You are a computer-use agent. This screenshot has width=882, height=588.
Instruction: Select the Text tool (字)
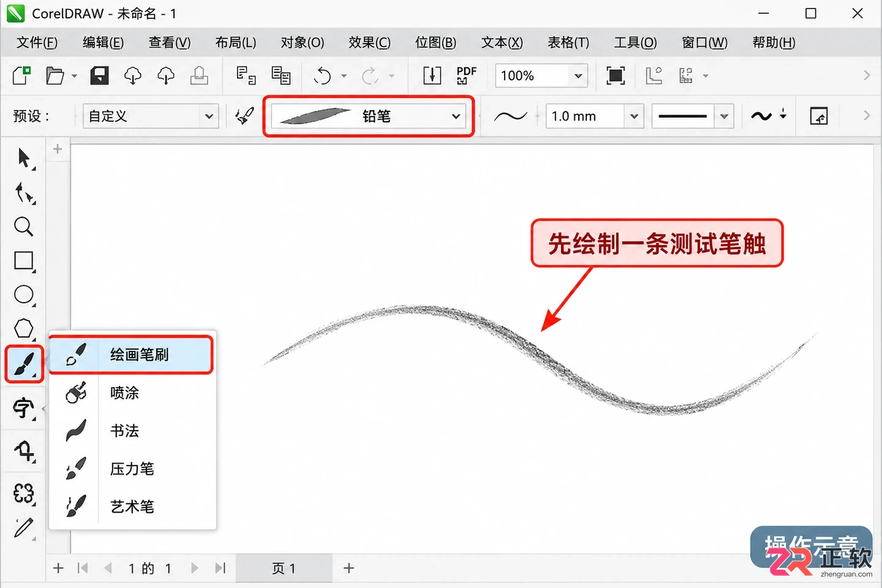tap(24, 408)
